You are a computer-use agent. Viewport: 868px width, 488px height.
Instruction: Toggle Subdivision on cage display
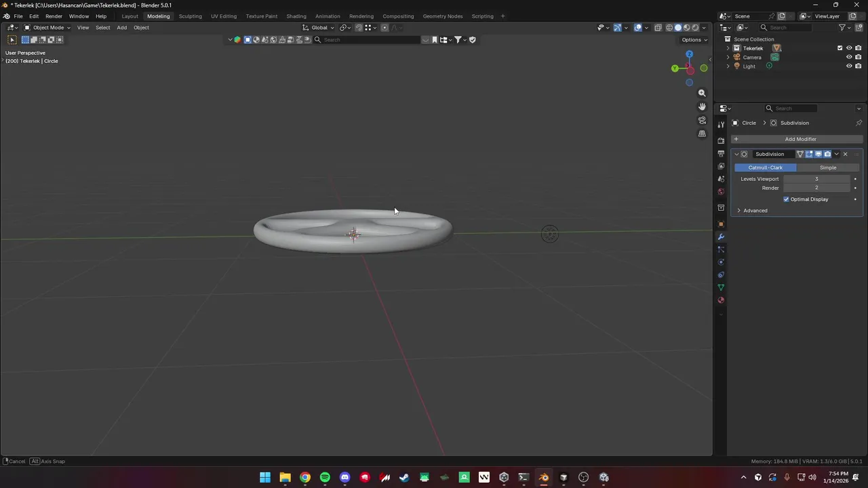point(800,154)
